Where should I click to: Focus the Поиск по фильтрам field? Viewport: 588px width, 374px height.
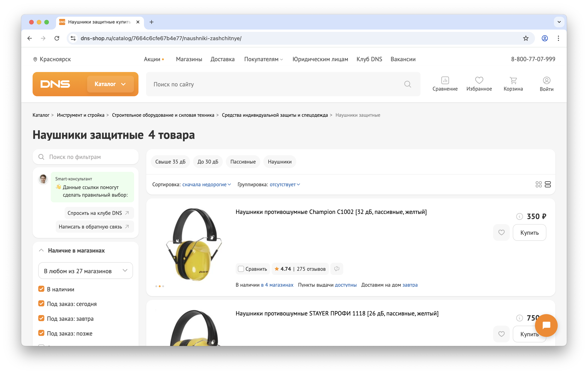click(x=85, y=156)
